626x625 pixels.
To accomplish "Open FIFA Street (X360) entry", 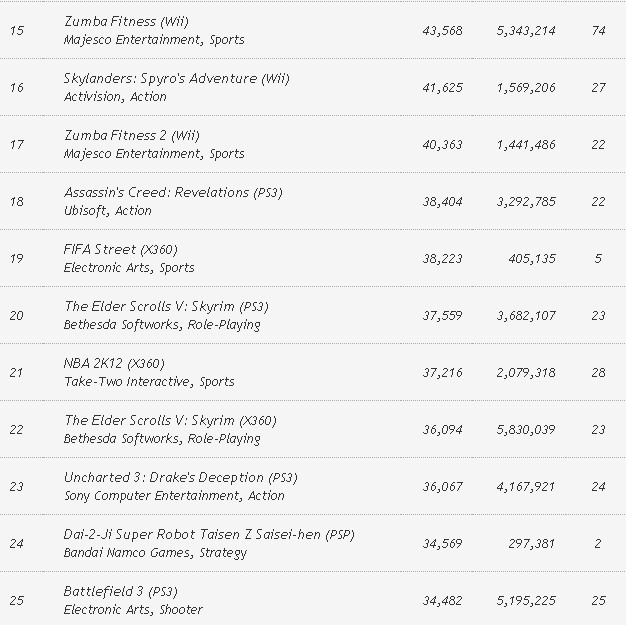I will click(120, 249).
